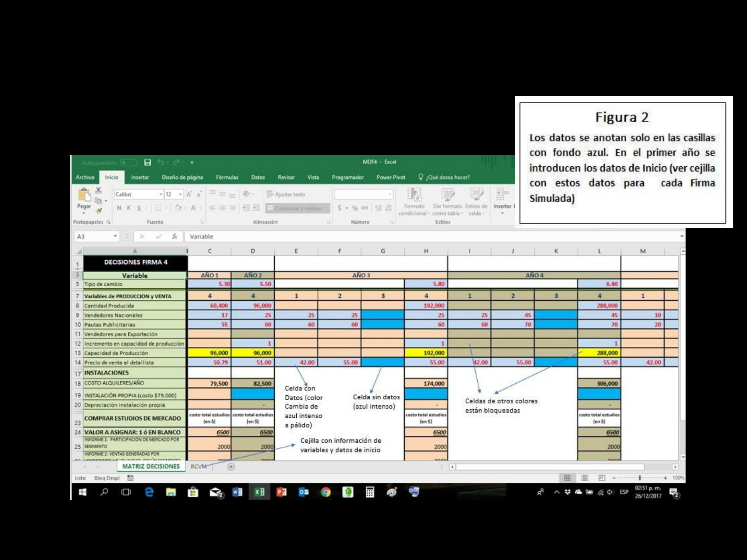Toggle bold N formatting button
The width and height of the screenshot is (747, 560).
[119, 208]
